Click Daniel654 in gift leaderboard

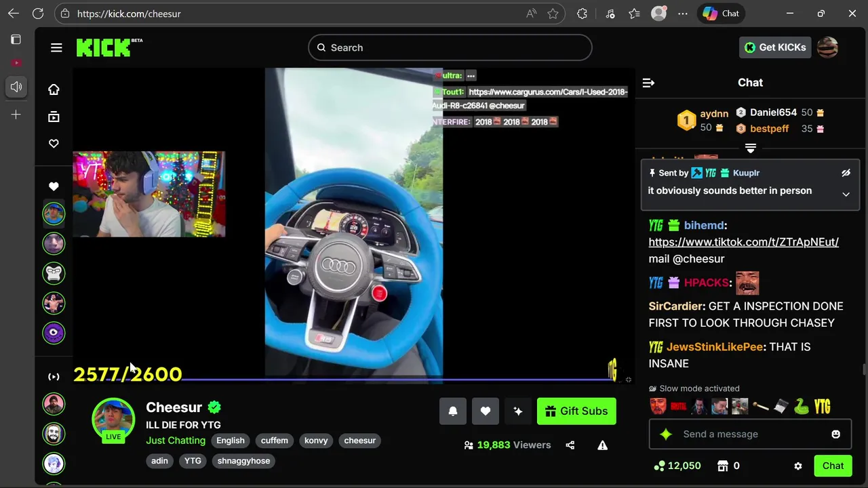tap(773, 113)
